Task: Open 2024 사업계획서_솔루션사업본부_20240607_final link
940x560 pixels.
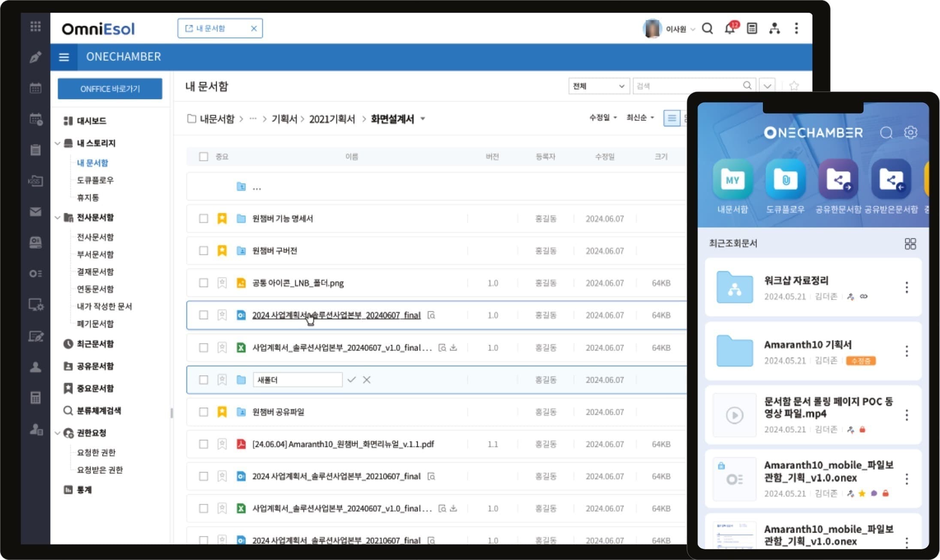Action: [x=336, y=315]
